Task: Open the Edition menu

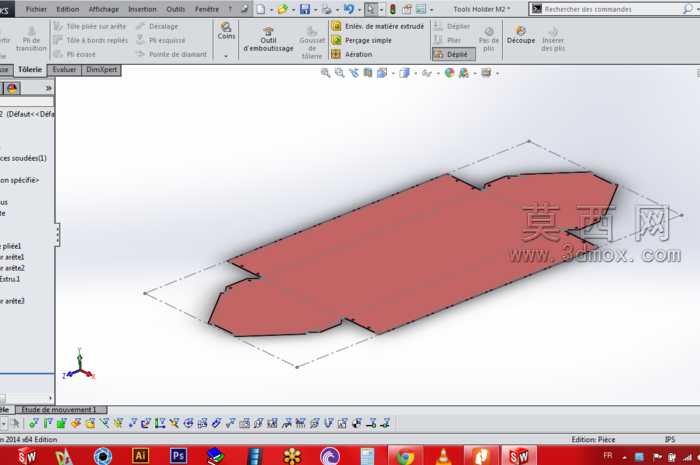Action: point(67,9)
